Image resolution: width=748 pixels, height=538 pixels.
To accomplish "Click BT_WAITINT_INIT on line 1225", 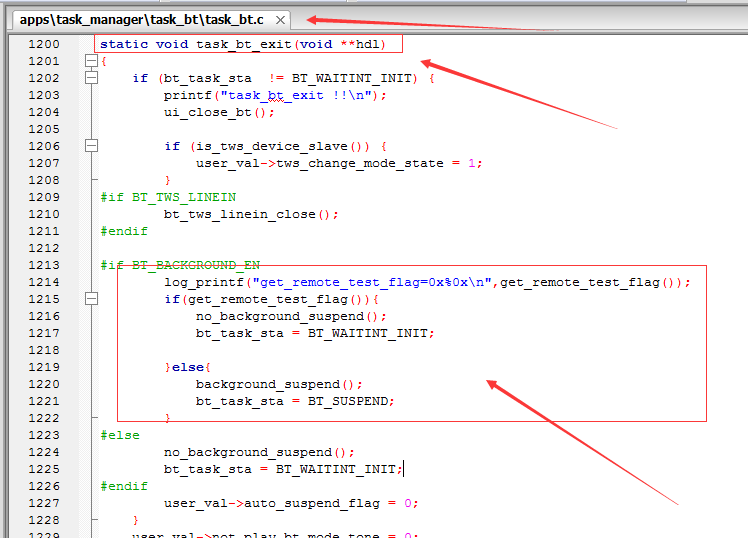I will (335, 469).
